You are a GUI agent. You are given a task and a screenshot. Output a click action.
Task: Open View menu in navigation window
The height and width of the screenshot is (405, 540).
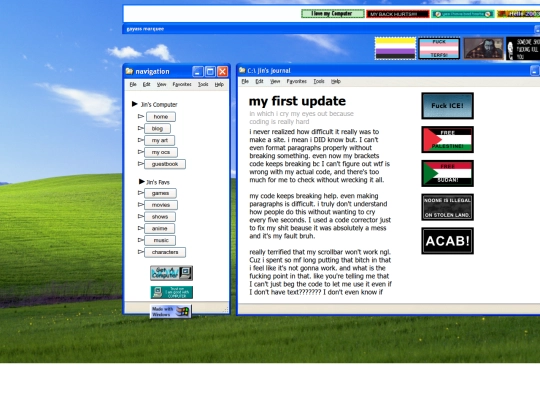[x=161, y=84]
